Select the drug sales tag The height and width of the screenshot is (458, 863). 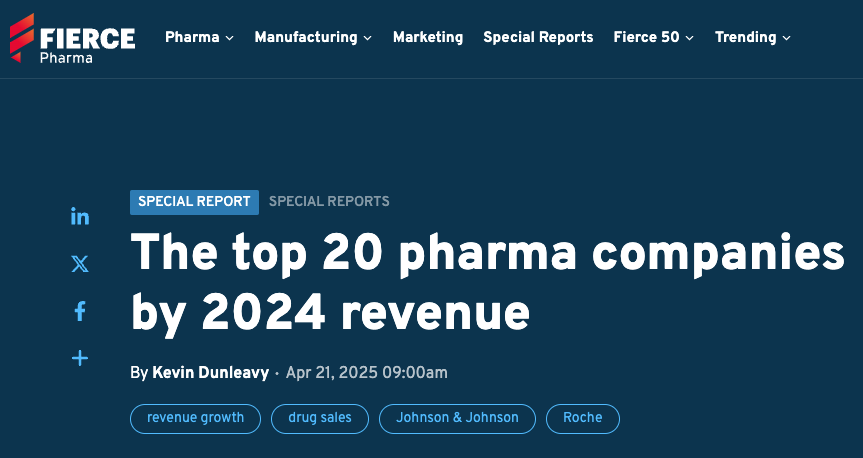coord(320,418)
